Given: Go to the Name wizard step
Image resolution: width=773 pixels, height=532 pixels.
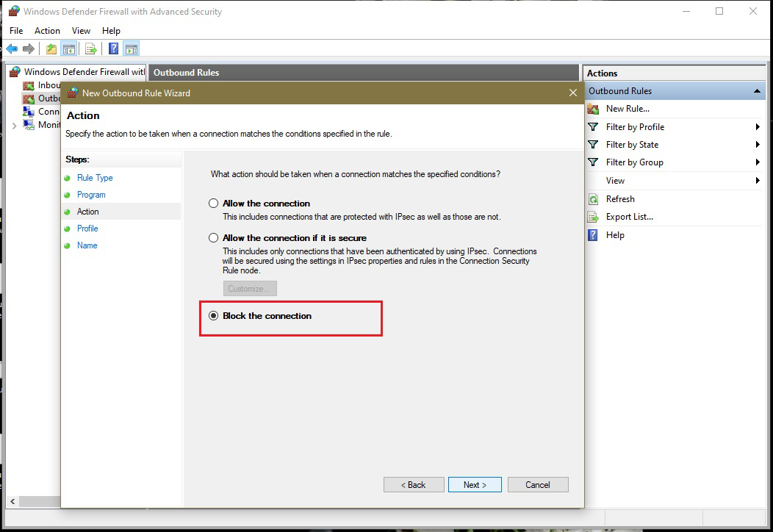Looking at the screenshot, I should click(x=87, y=245).
